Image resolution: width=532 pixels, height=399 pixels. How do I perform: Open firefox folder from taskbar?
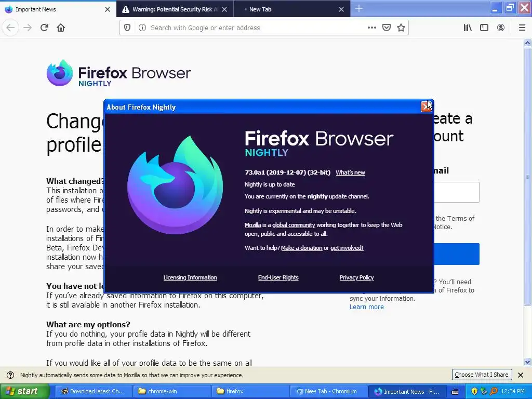pyautogui.click(x=250, y=391)
